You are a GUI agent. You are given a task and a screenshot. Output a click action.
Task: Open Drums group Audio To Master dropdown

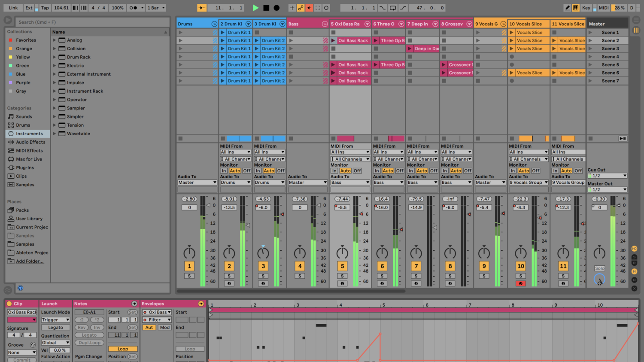coord(197,183)
